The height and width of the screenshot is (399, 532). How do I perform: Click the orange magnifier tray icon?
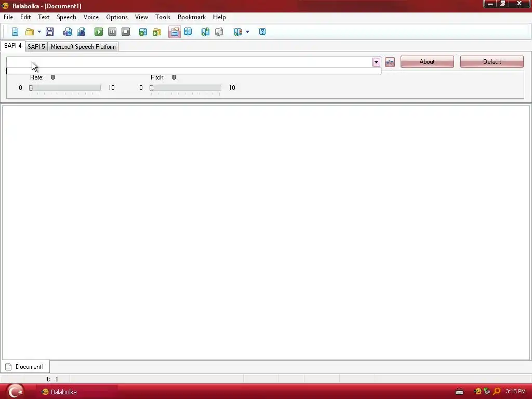click(497, 392)
